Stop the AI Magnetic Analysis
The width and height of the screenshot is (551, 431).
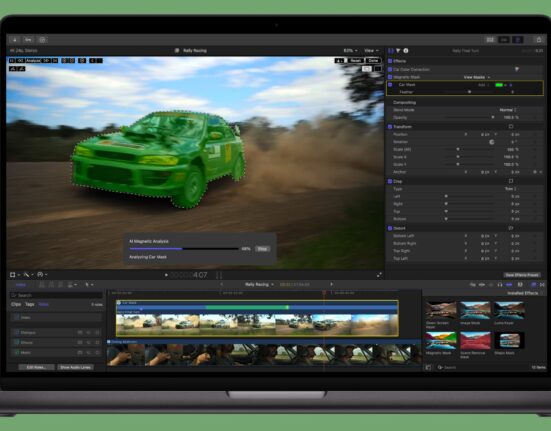point(262,249)
